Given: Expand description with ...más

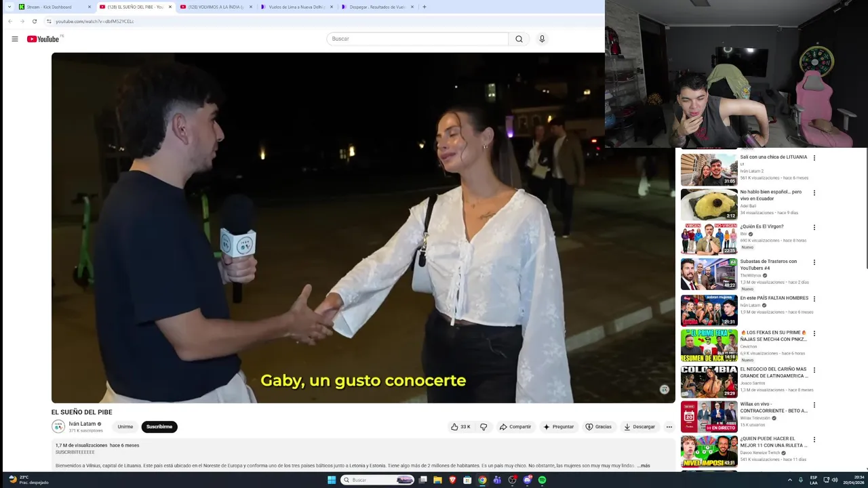Looking at the screenshot, I should 644,466.
